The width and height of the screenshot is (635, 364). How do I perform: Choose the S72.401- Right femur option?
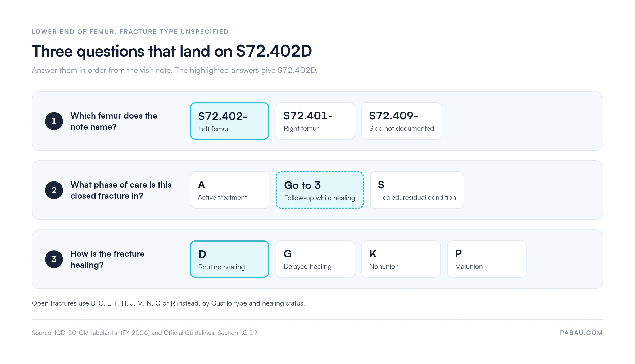tap(315, 121)
